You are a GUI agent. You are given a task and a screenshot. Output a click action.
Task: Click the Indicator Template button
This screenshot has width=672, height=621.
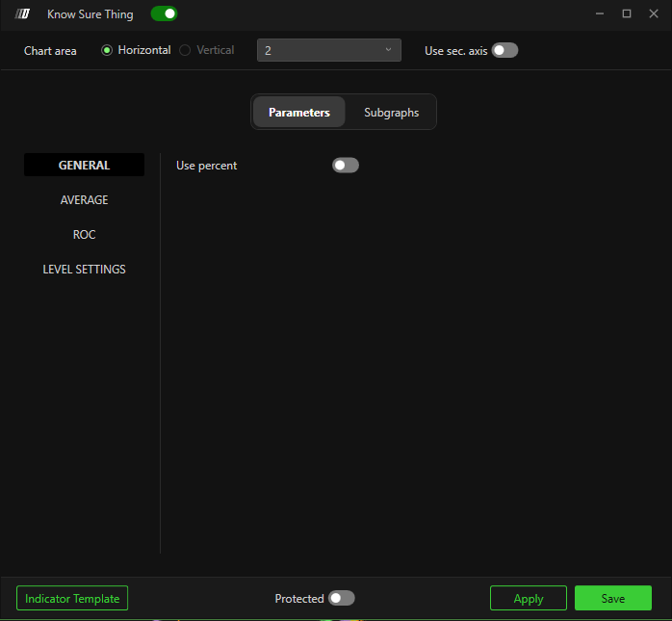72,598
